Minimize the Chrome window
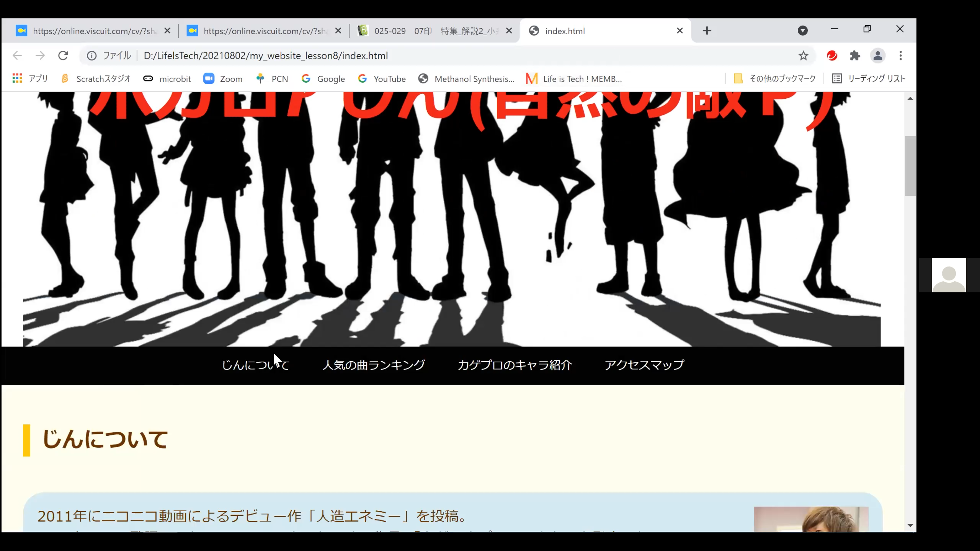Screen dimensions: 980x551 click(x=835, y=29)
